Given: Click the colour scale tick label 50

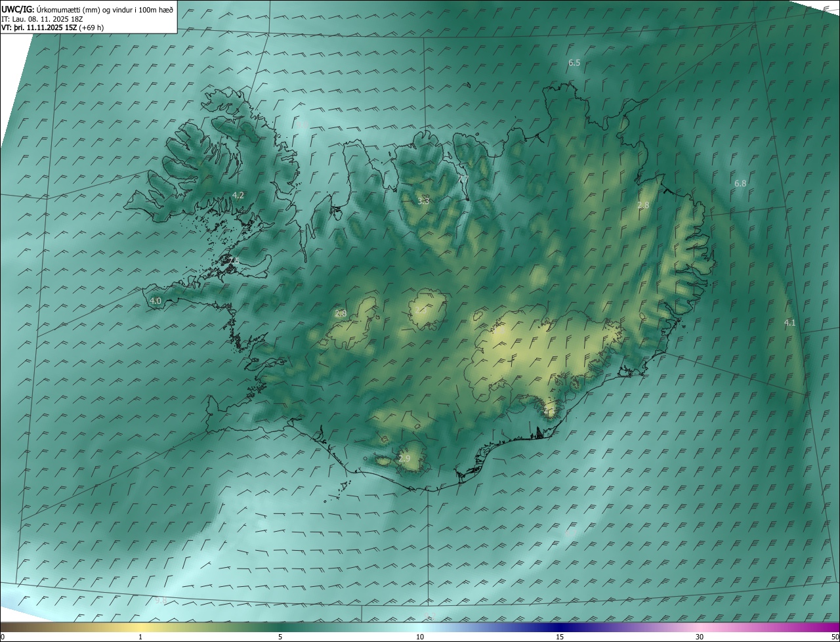Looking at the screenshot, I should 835,637.
